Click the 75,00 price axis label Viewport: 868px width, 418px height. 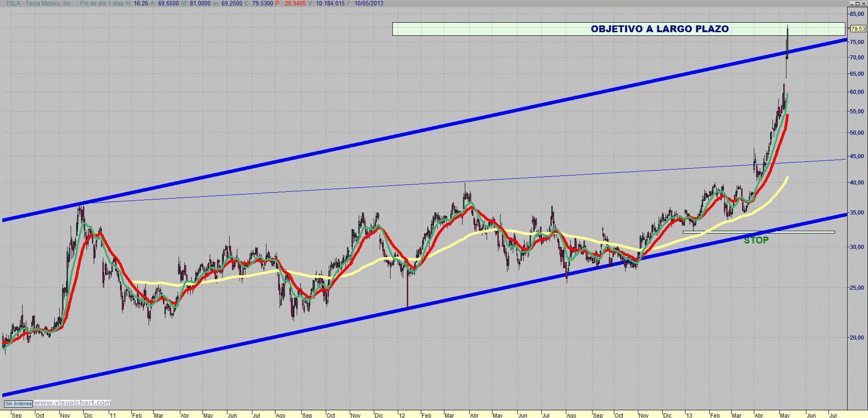(x=857, y=42)
